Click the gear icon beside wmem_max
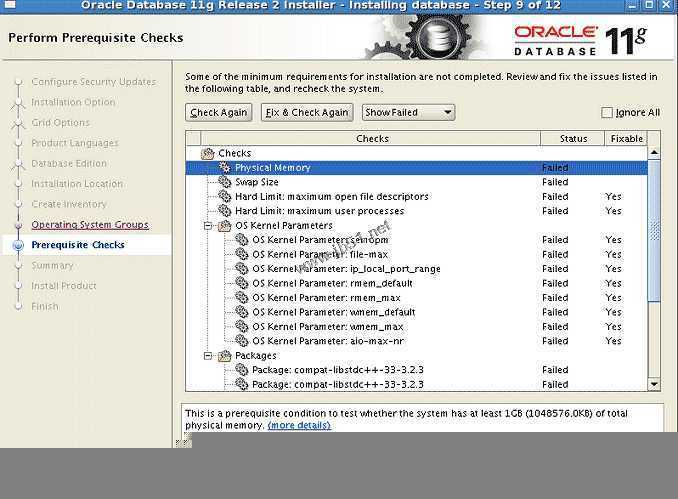The image size is (678, 499). (241, 326)
